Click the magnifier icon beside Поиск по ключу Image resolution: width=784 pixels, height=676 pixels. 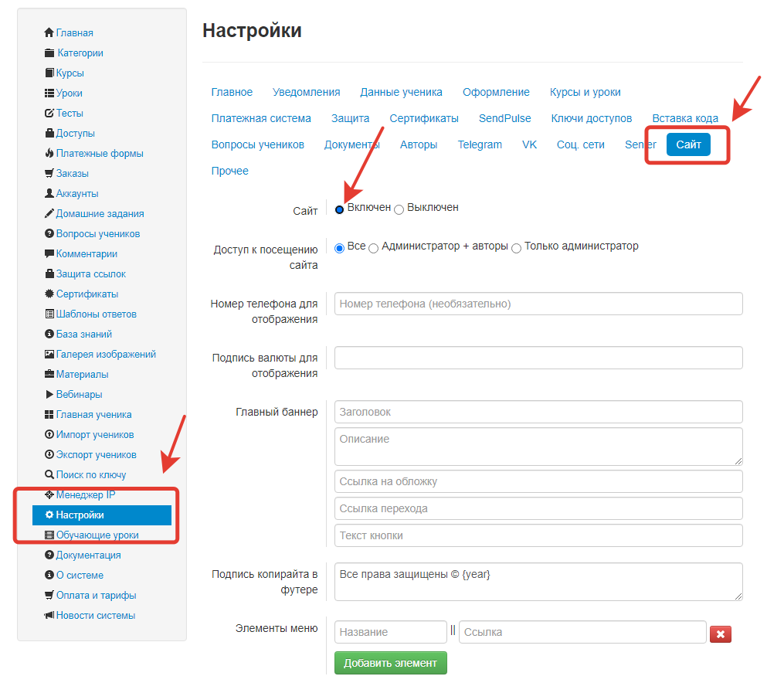pyautogui.click(x=49, y=474)
